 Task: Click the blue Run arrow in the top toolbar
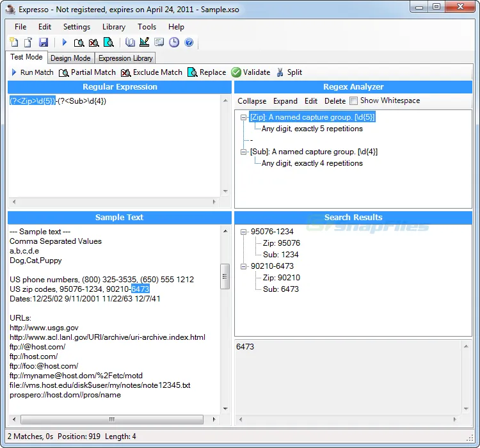click(x=64, y=42)
